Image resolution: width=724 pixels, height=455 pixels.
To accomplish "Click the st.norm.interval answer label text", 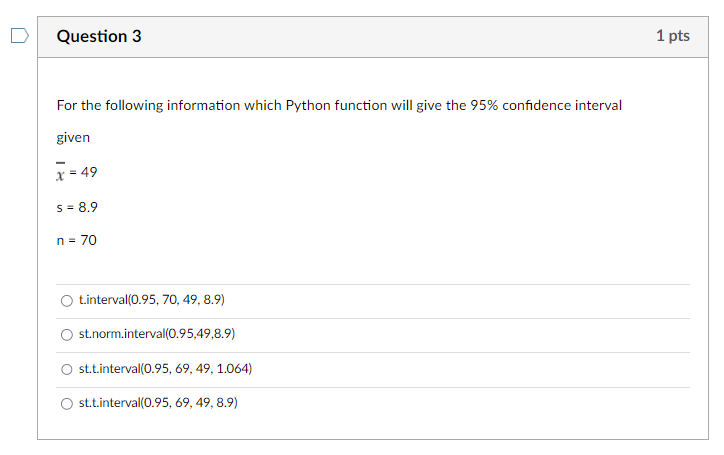I will [x=156, y=334].
